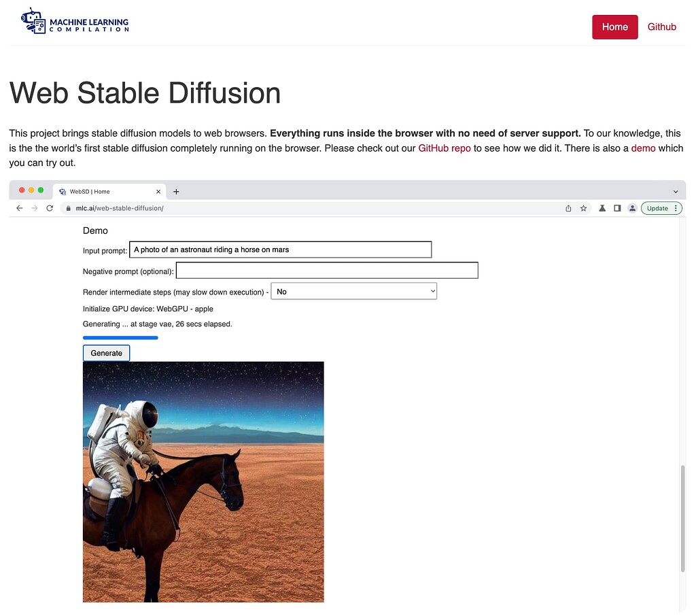This screenshot has width=696, height=616.
Task: Open the GitHub repo link
Action: coord(445,148)
